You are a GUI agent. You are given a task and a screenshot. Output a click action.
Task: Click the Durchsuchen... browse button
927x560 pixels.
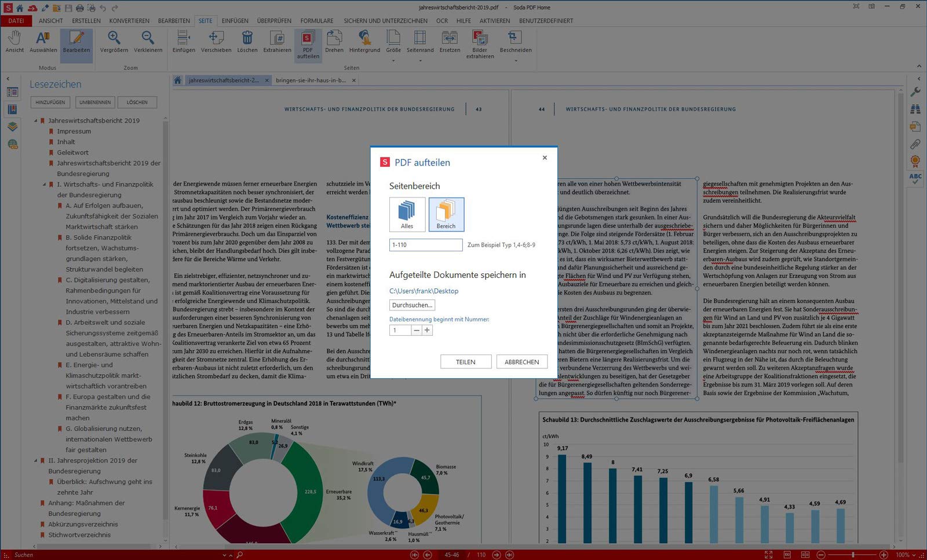(x=412, y=305)
